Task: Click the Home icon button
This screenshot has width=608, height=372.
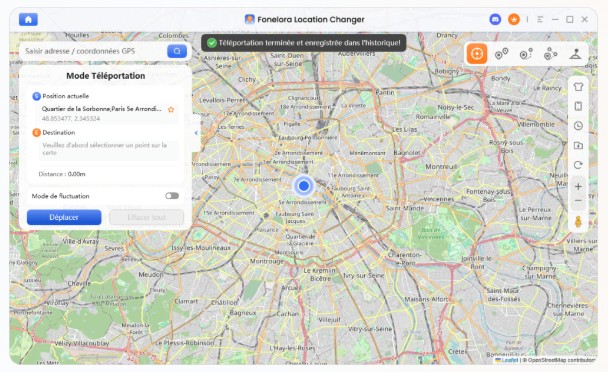Action: [x=28, y=19]
